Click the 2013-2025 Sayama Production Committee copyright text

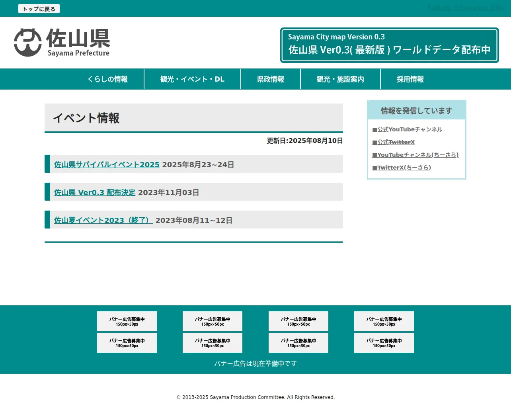(x=255, y=397)
